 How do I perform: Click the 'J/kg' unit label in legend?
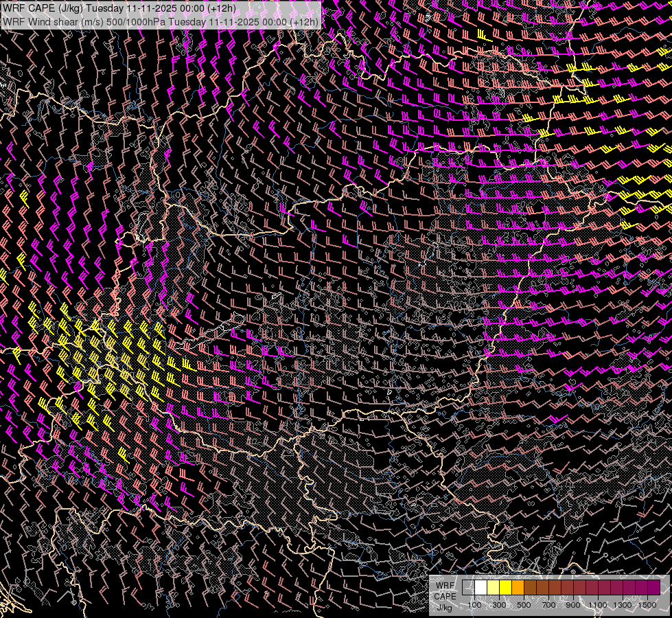(x=445, y=607)
